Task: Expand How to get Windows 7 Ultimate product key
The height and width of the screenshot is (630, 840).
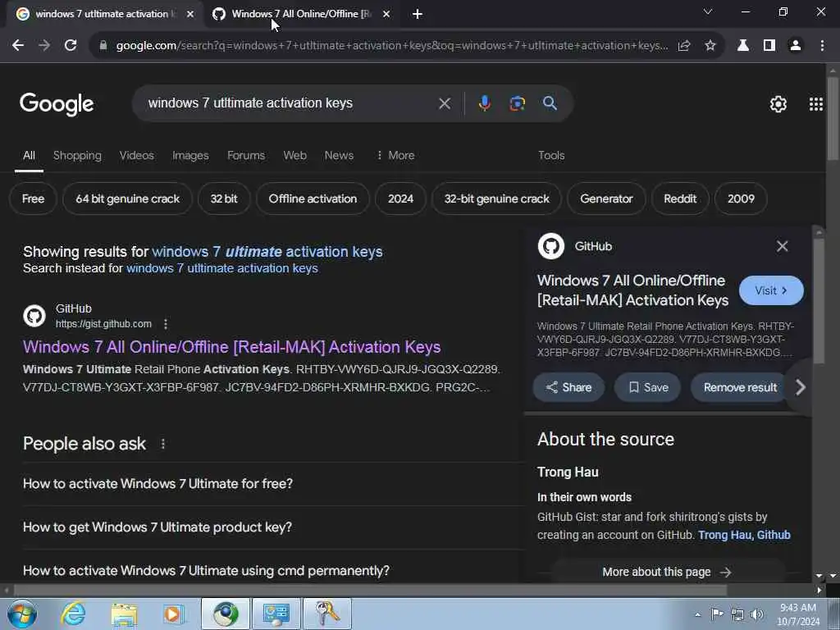Action: click(273, 527)
